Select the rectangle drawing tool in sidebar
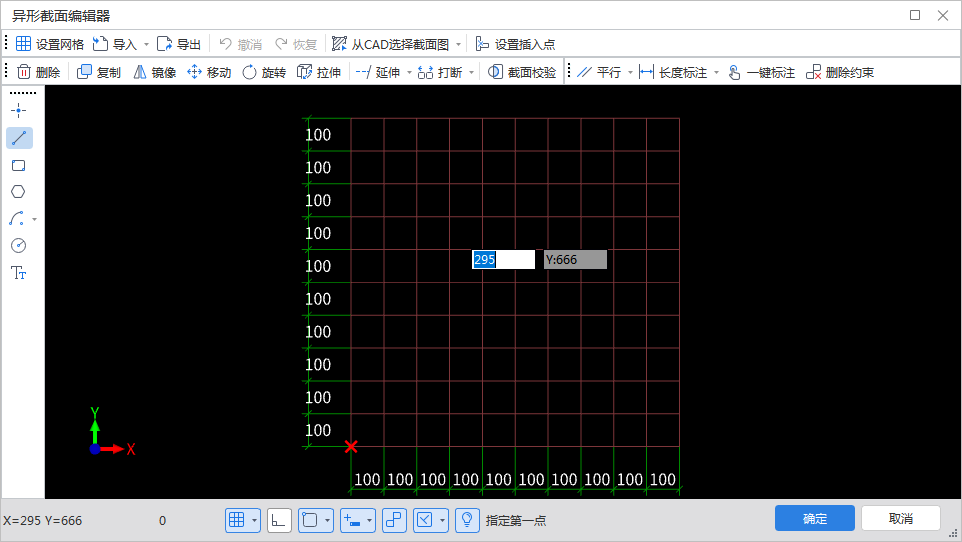The width and height of the screenshot is (962, 542). tap(18, 165)
